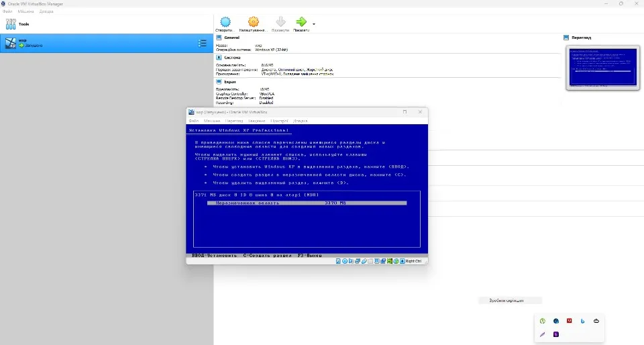644x345 pixels.
Task: Open Довідка menu in wxp VM window
Action: [301, 121]
